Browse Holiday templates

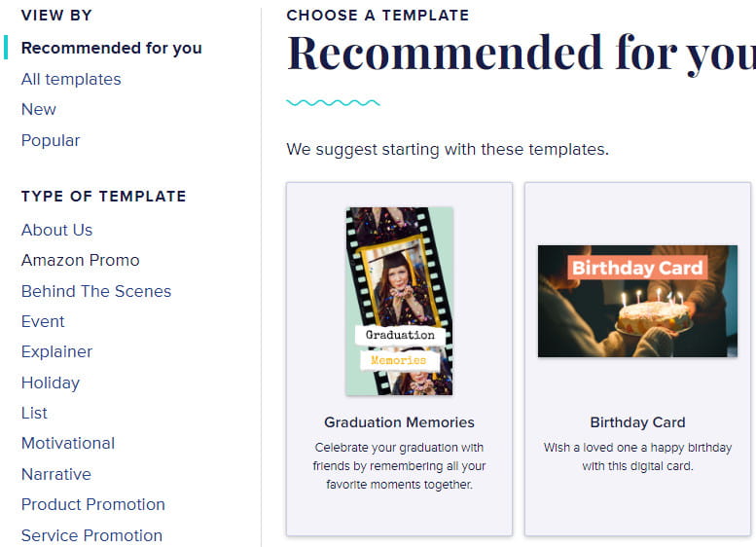(x=51, y=383)
